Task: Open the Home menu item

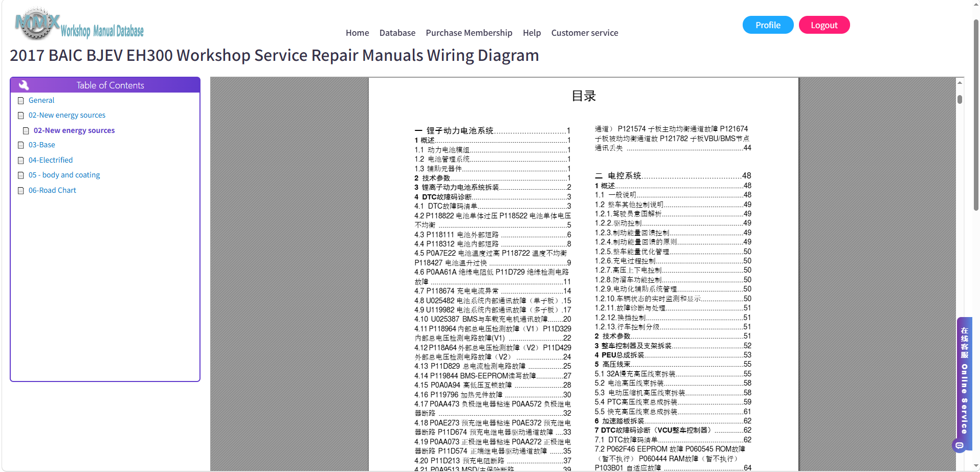Action: [357, 33]
